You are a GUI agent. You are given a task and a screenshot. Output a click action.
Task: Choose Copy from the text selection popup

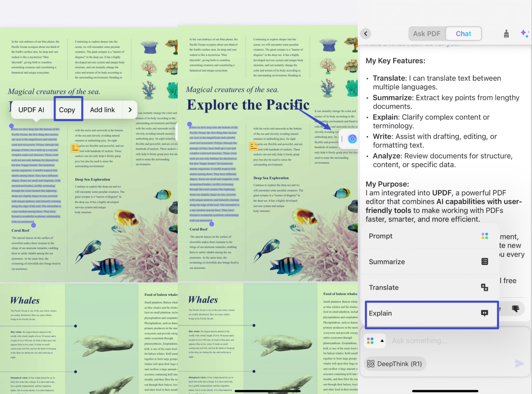67,110
